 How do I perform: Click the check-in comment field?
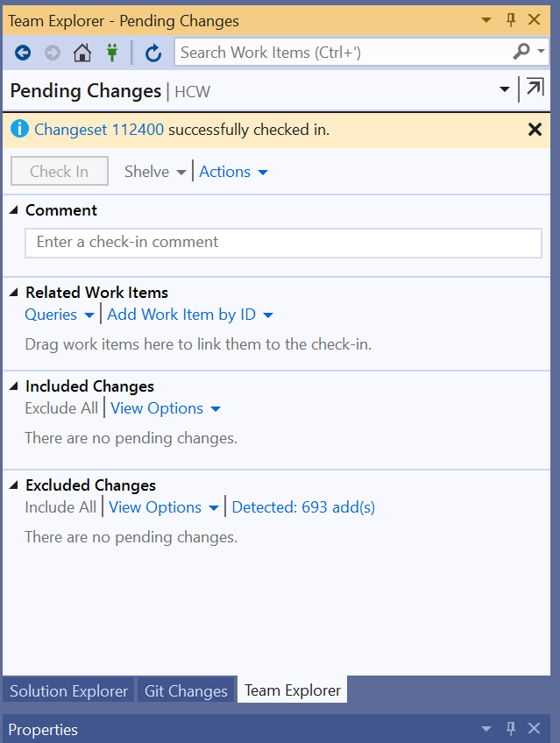tap(282, 243)
